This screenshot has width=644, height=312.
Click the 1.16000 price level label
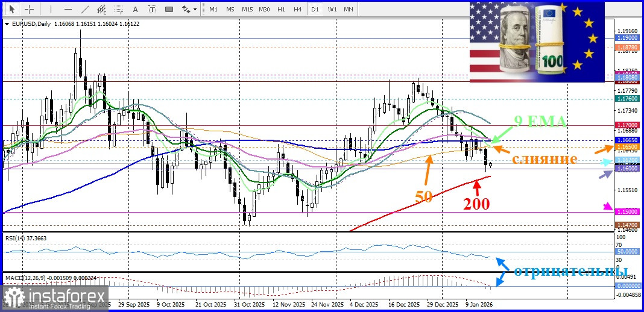point(627,169)
